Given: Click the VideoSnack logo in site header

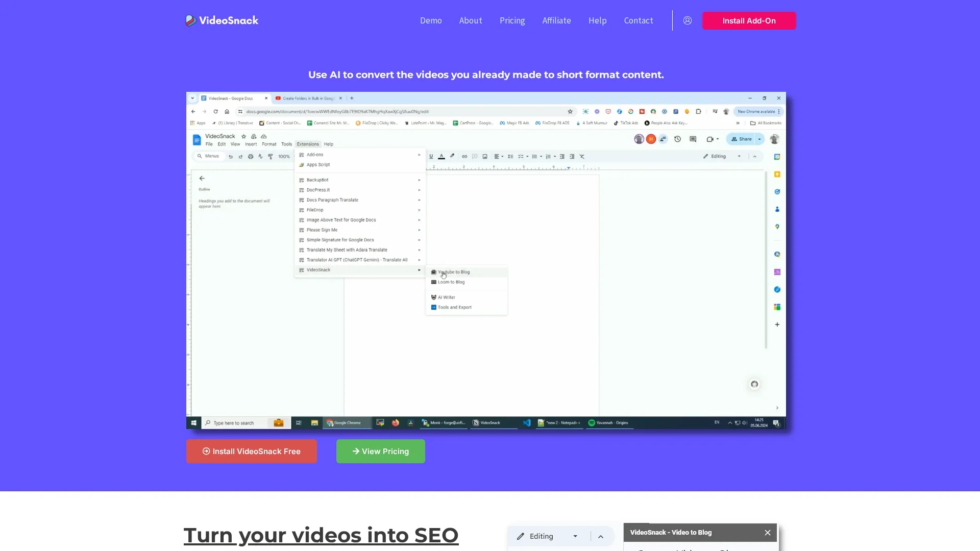Looking at the screenshot, I should click(222, 20).
